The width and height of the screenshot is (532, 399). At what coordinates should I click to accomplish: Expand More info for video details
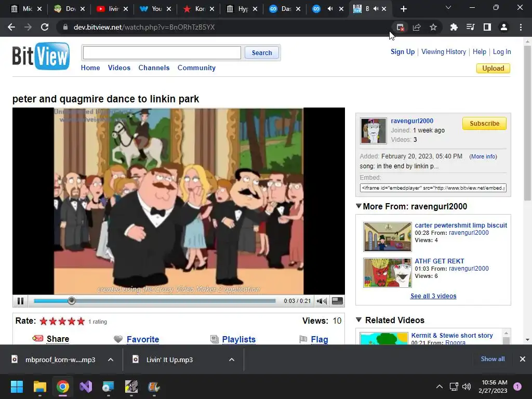(x=483, y=156)
